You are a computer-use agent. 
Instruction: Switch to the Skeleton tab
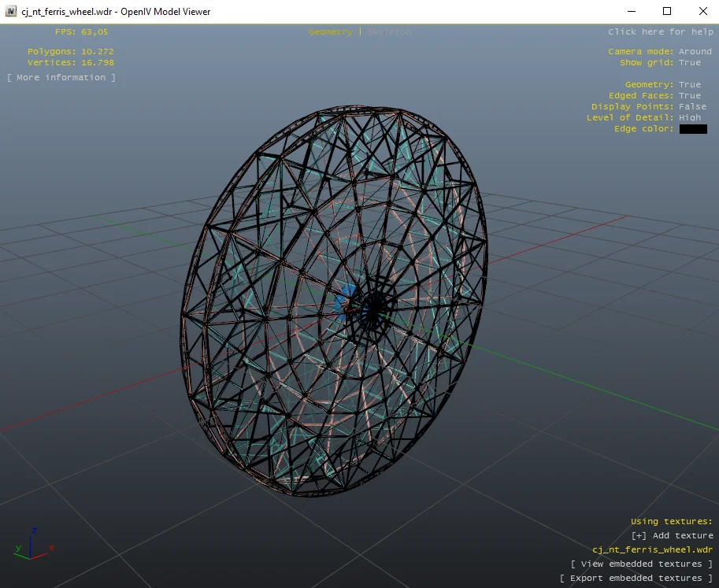[x=389, y=31]
